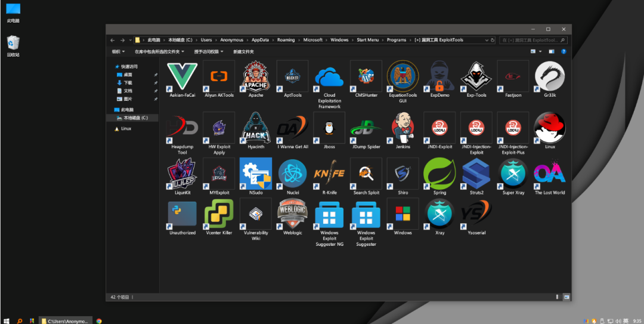Open the JNDI-Exploit icon
The width and height of the screenshot is (644, 324).
click(x=439, y=128)
